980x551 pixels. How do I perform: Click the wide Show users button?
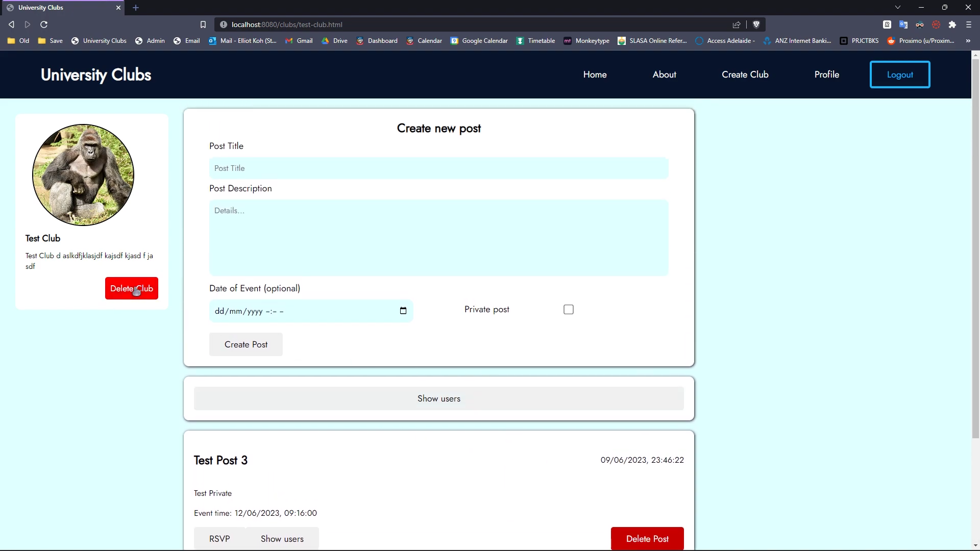pyautogui.click(x=438, y=398)
